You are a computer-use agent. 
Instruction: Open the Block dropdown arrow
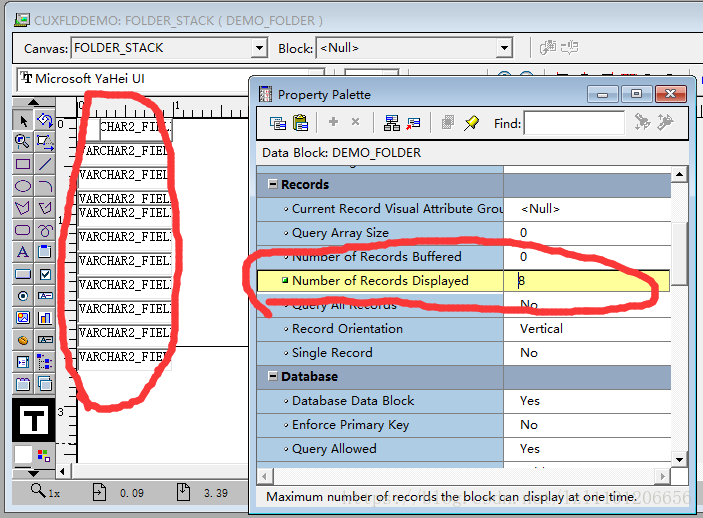pos(504,48)
